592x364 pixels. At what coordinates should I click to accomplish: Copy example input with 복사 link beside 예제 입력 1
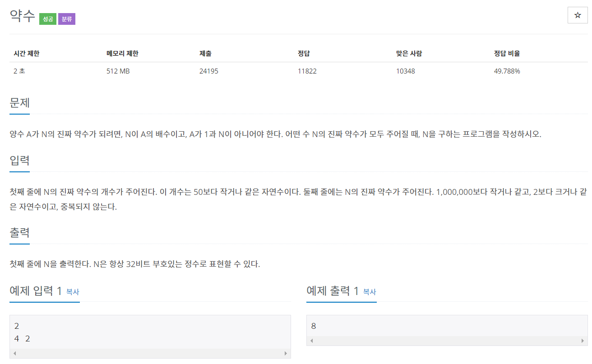point(73,292)
